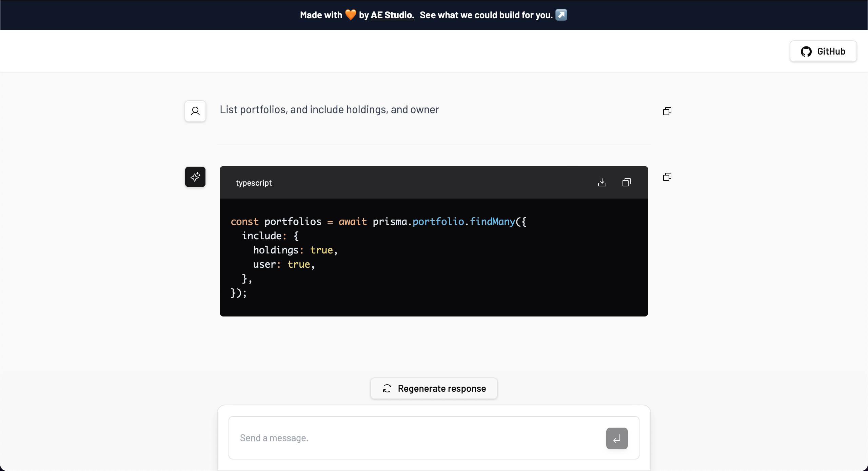868x471 pixels.
Task: Focus the 'Send a message.' input field
Action: (417, 438)
